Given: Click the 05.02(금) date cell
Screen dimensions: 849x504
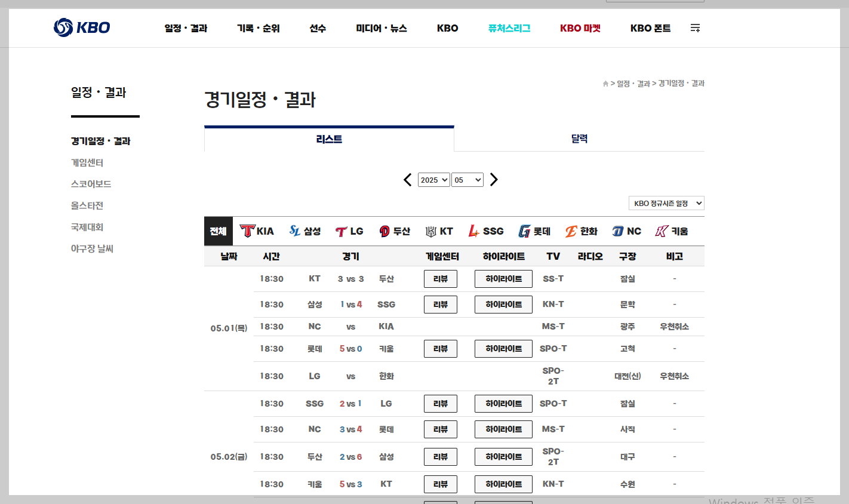Looking at the screenshot, I should coord(229,457).
